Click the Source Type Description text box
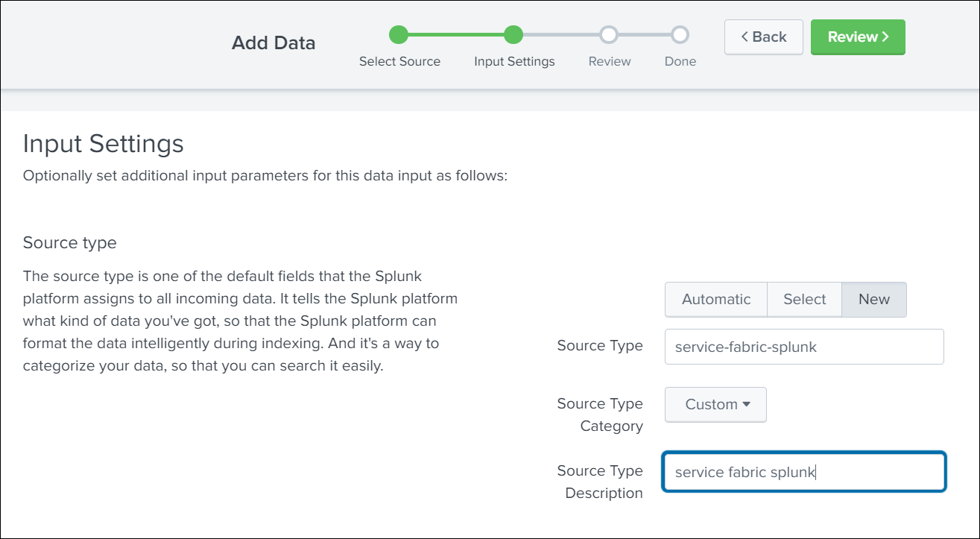Viewport: 980px width, 539px height. point(803,471)
